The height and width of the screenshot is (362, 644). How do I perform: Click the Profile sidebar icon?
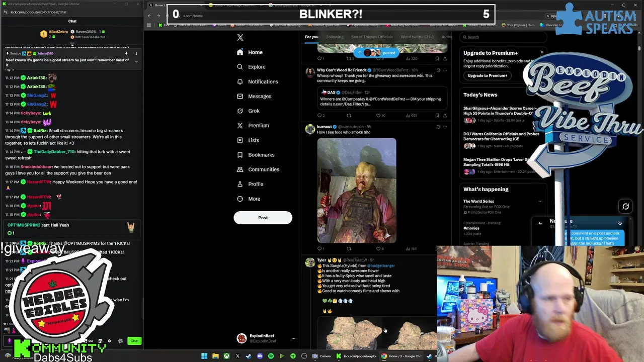point(240,184)
